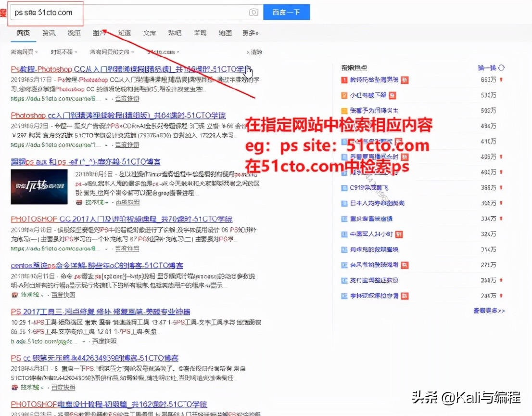This screenshot has width=532, height=416.
Task: Open the centos ps命令详解 blog result
Action: coord(97,265)
